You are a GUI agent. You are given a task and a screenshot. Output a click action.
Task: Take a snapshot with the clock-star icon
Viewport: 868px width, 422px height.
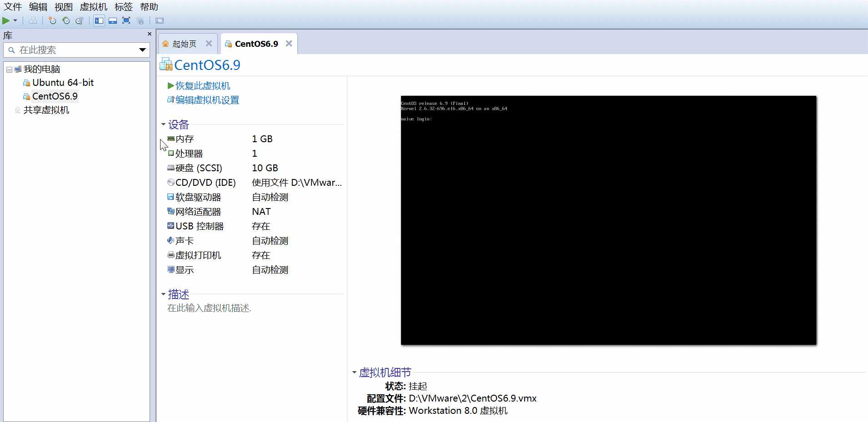pyautogui.click(x=52, y=20)
